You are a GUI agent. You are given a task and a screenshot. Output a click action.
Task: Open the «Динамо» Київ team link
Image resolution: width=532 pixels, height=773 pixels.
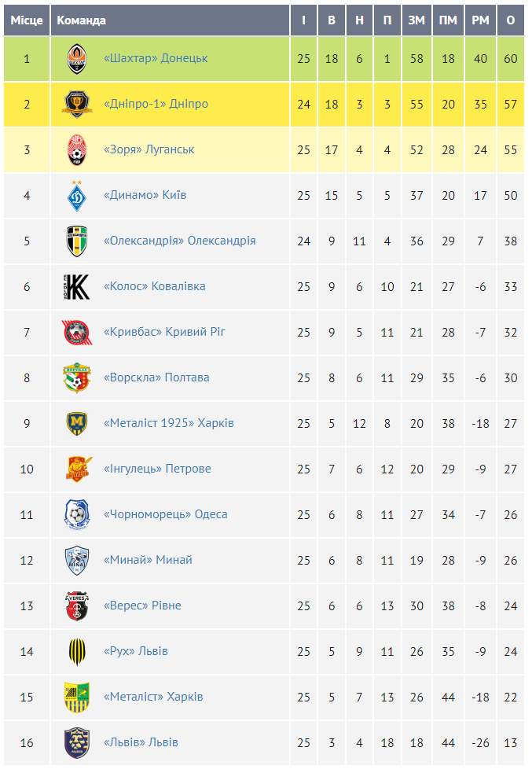point(145,195)
